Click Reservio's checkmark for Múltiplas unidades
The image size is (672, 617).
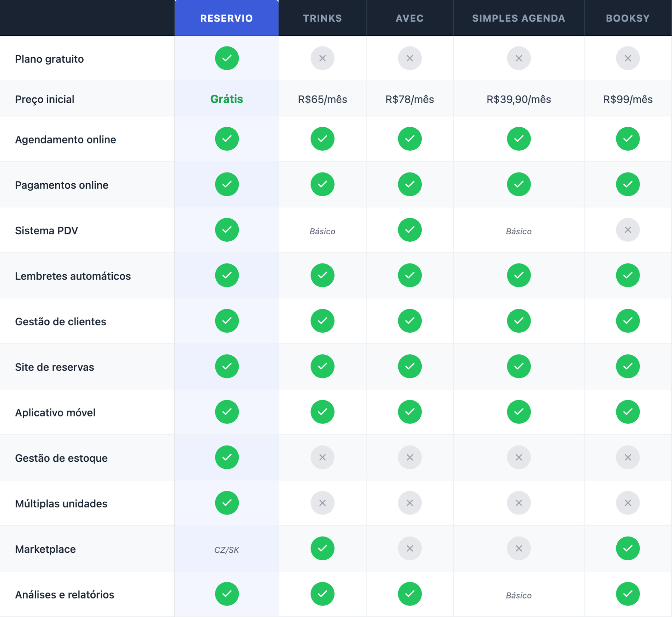click(x=227, y=503)
